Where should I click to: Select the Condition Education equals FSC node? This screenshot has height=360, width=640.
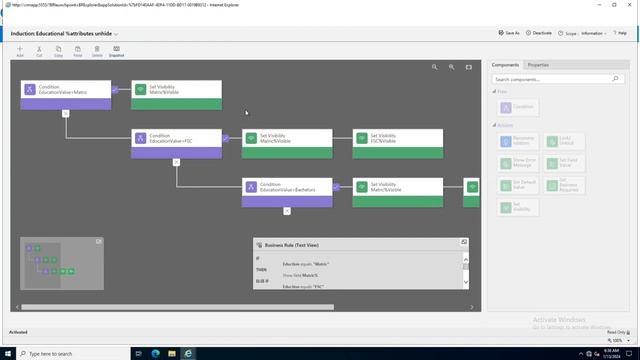click(x=176, y=144)
